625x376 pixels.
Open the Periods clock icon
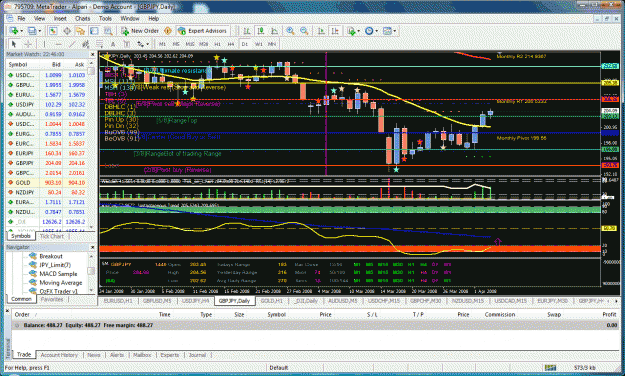click(369, 31)
